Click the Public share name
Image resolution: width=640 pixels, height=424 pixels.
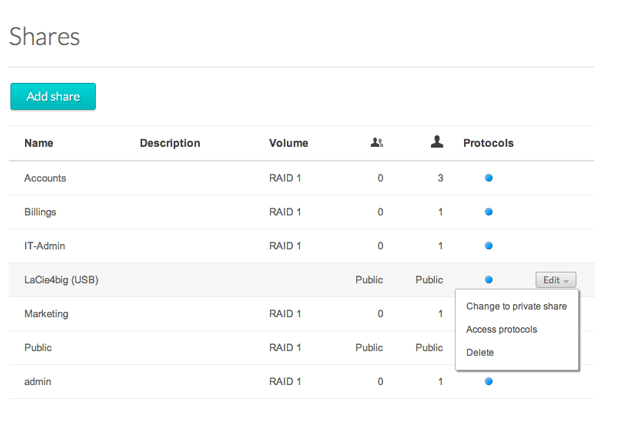38,348
